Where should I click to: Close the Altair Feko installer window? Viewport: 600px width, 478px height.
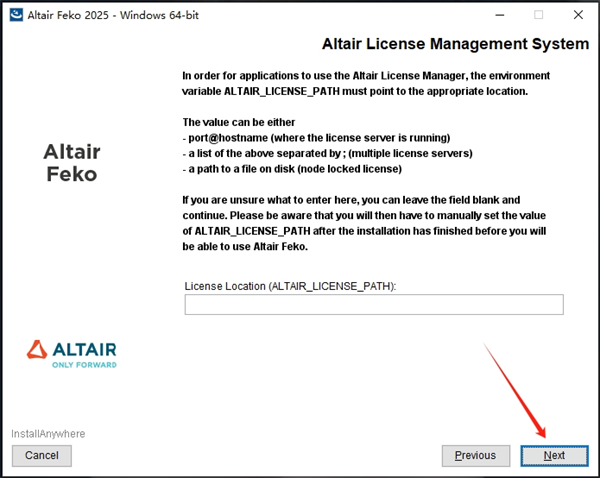pyautogui.click(x=578, y=14)
